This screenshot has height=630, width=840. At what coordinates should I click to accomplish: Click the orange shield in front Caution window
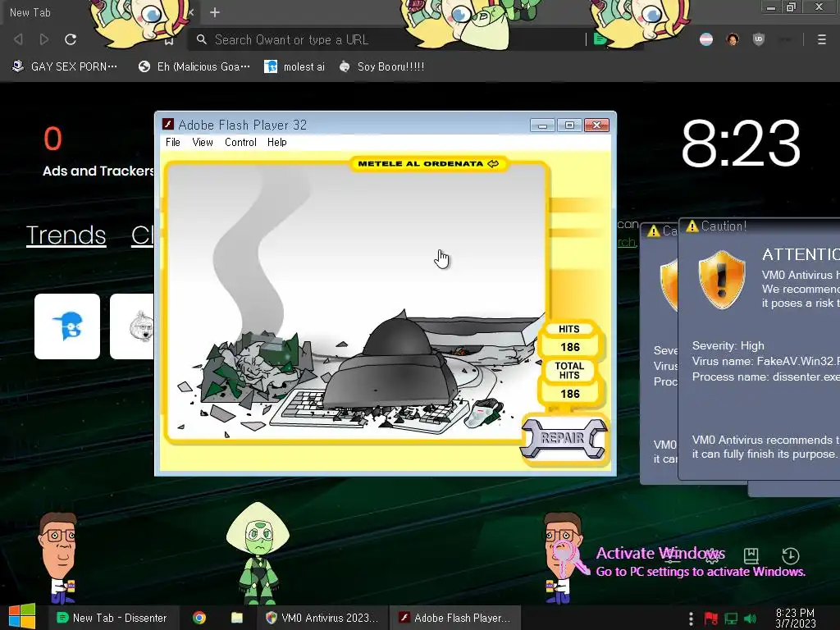tap(722, 280)
